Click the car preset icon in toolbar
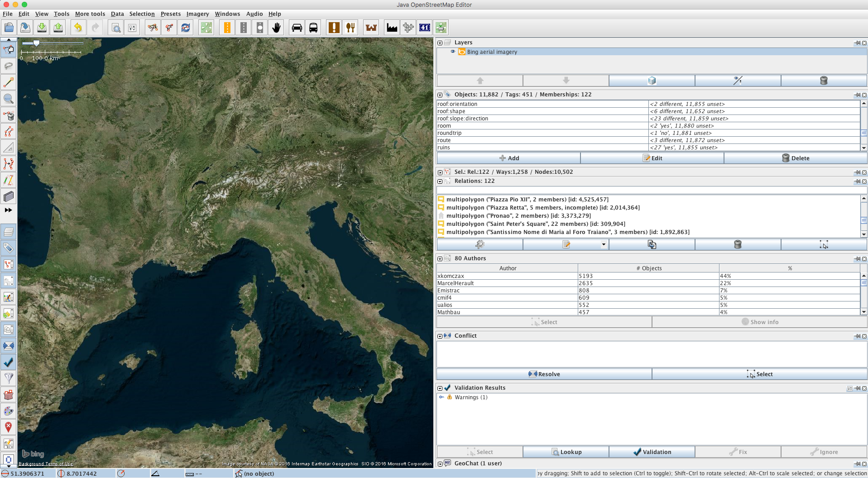The height and width of the screenshot is (478, 868). pyautogui.click(x=297, y=28)
